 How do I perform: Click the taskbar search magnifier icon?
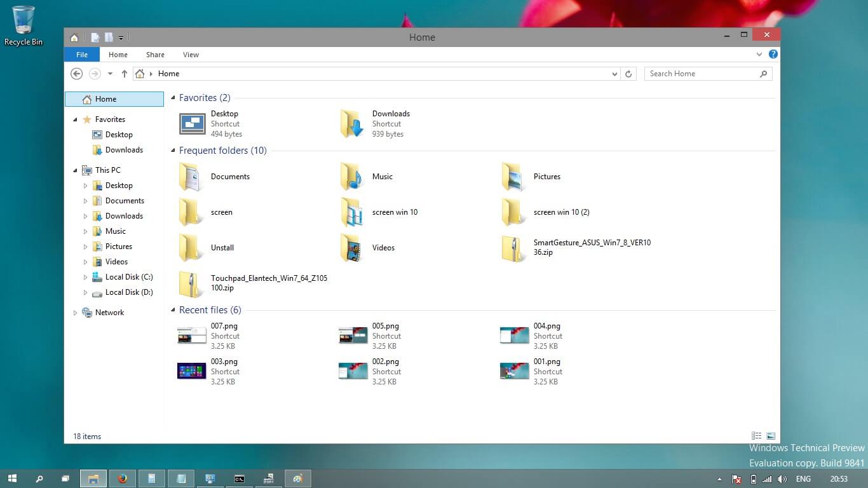pos(39,478)
